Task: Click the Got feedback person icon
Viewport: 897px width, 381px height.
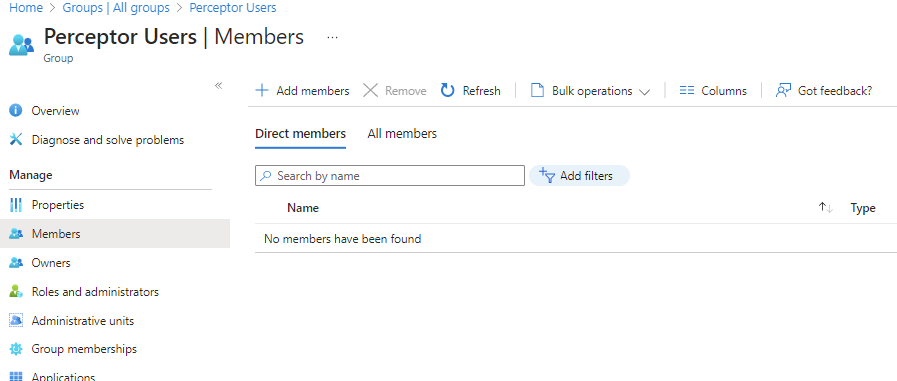Action: tap(783, 90)
